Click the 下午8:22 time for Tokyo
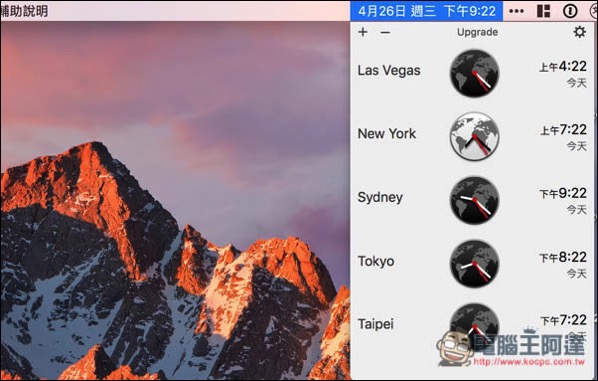This screenshot has height=381, width=598. [x=563, y=257]
